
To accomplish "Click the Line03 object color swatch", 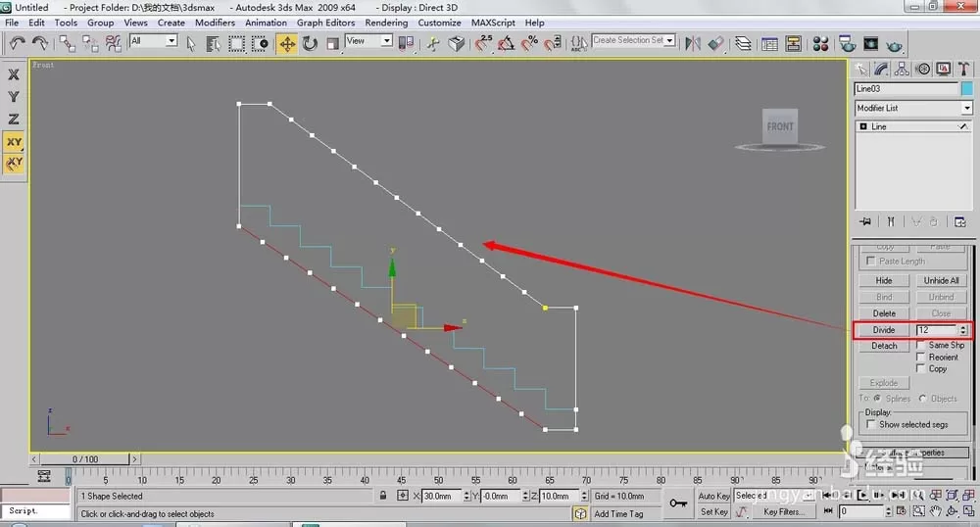I will (967, 89).
